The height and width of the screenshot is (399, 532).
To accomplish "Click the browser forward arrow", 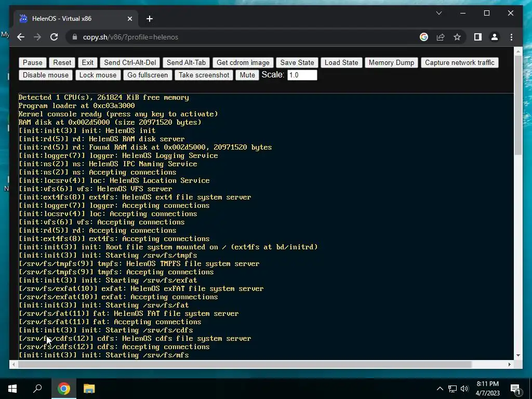I will [x=37, y=37].
